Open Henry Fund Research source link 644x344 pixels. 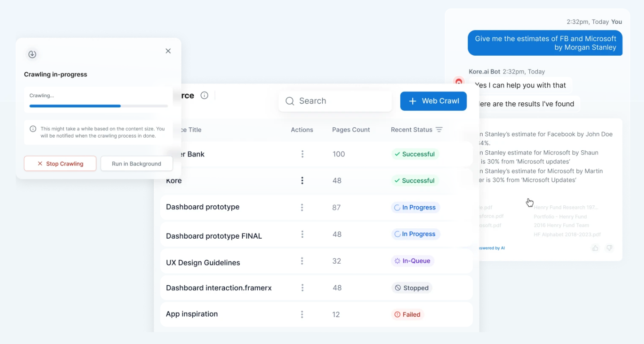566,207
